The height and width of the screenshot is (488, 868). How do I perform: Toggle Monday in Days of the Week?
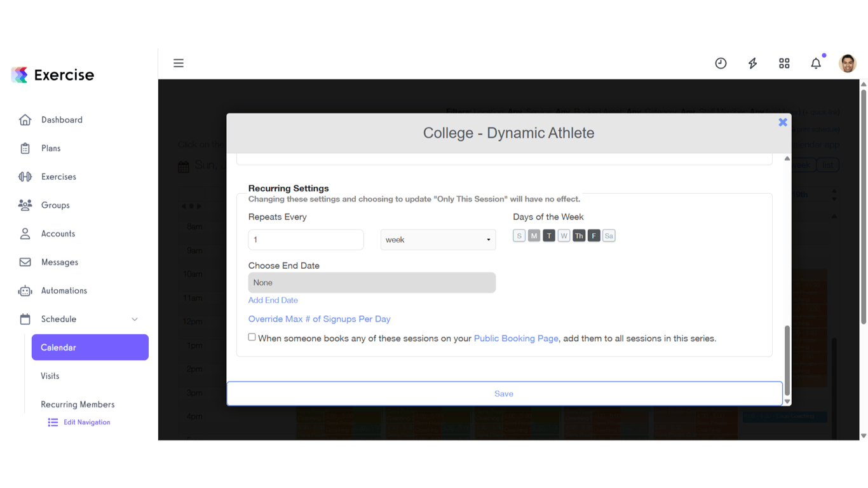534,235
